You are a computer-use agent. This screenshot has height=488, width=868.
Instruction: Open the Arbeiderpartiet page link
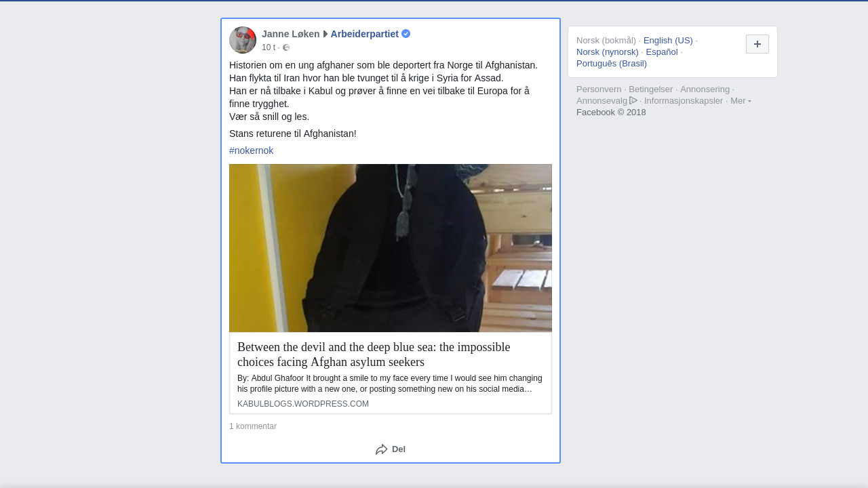(364, 34)
